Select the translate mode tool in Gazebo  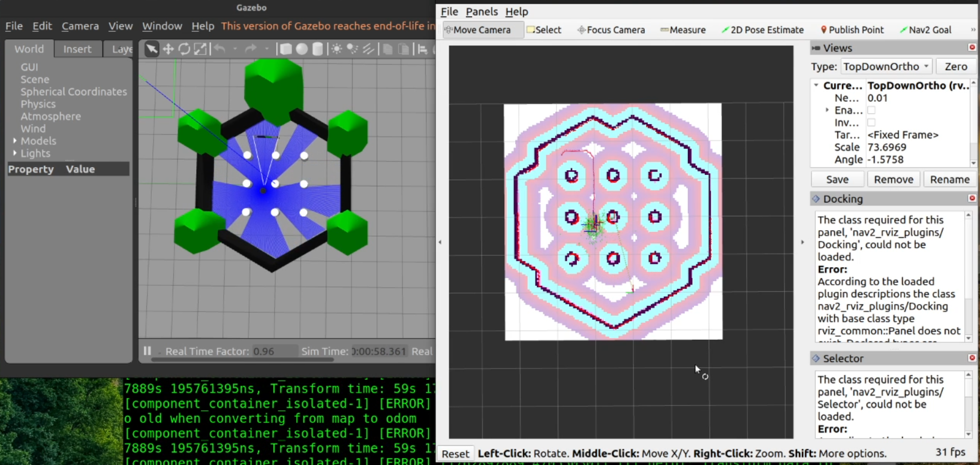(169, 49)
